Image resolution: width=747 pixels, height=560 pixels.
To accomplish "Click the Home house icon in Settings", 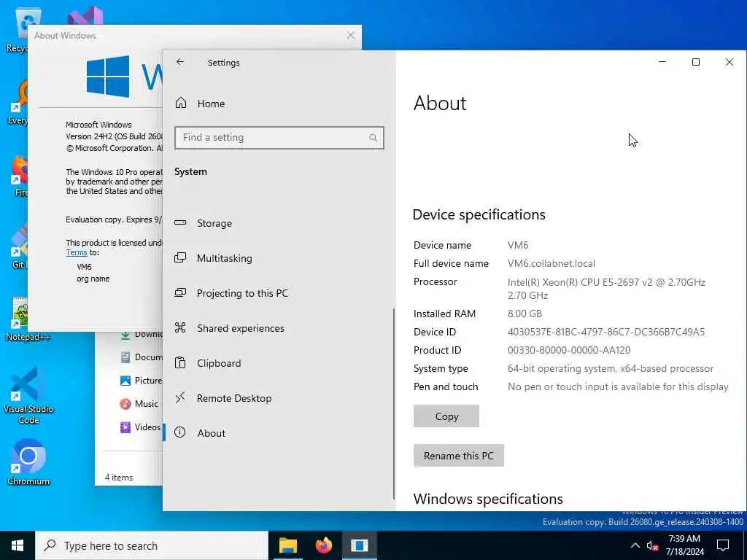I will pyautogui.click(x=181, y=103).
